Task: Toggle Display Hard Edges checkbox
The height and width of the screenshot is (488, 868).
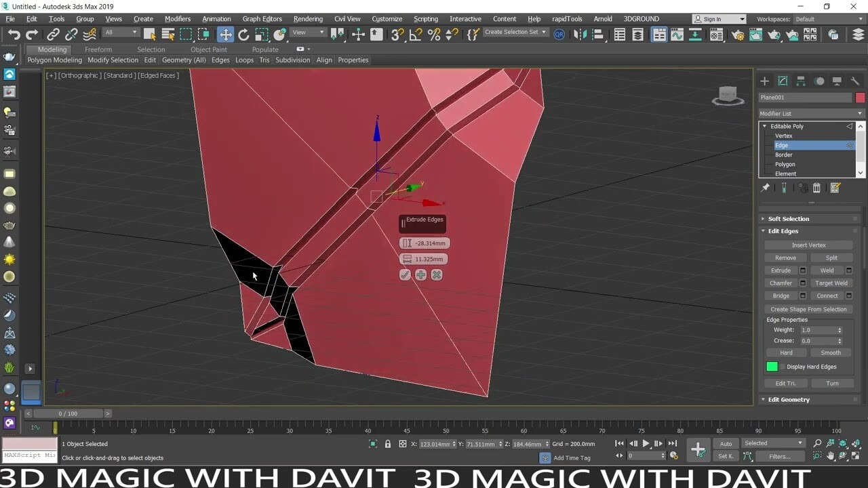Action: click(782, 366)
